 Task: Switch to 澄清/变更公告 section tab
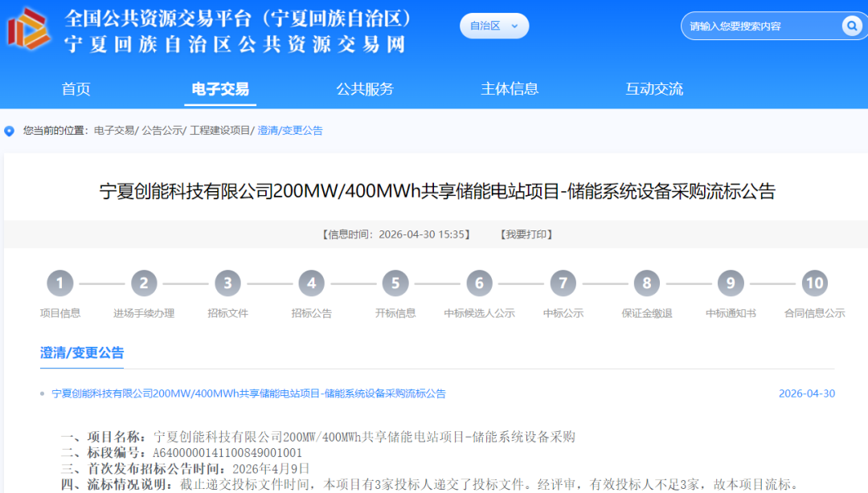click(x=82, y=353)
